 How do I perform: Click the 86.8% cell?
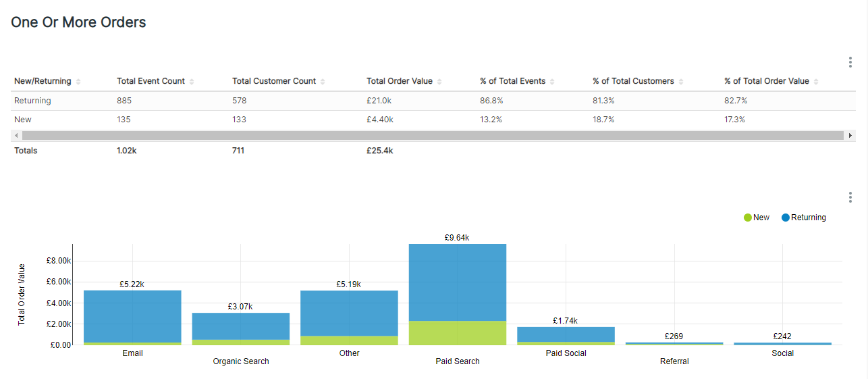(491, 101)
